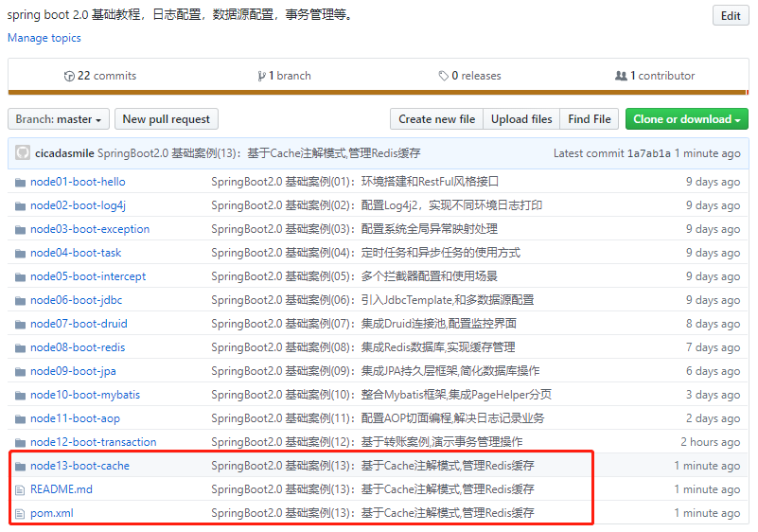Open the pom.xml file
This screenshot has width=758, height=532.
click(x=52, y=514)
